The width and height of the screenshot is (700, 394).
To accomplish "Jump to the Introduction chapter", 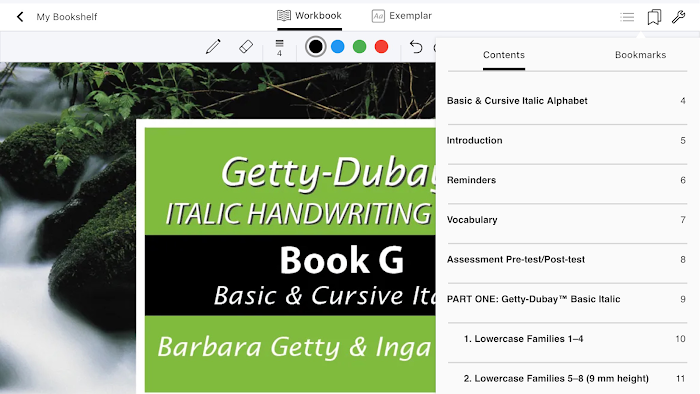I will point(567,141).
